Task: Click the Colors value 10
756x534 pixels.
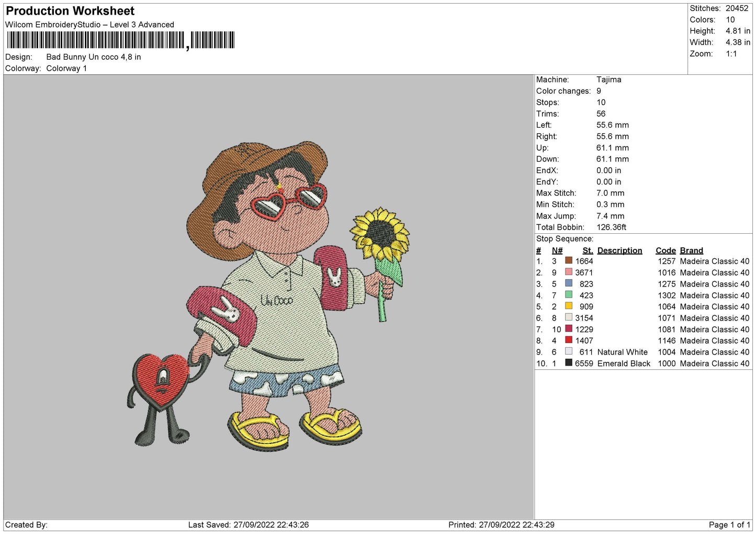Action: pos(730,20)
